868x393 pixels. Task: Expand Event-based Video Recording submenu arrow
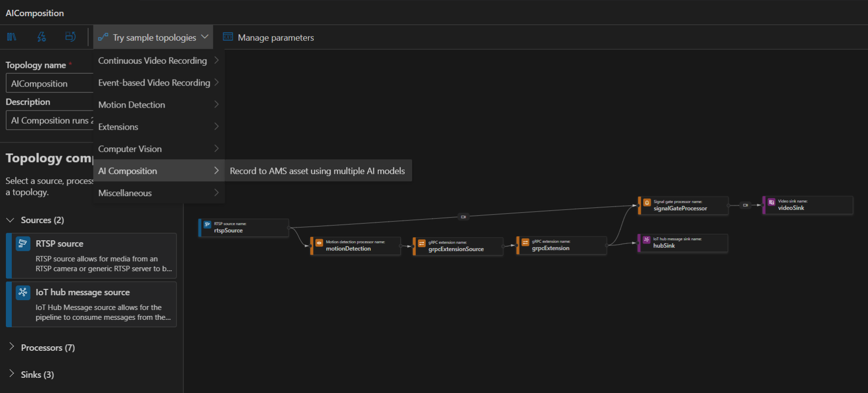click(x=216, y=83)
